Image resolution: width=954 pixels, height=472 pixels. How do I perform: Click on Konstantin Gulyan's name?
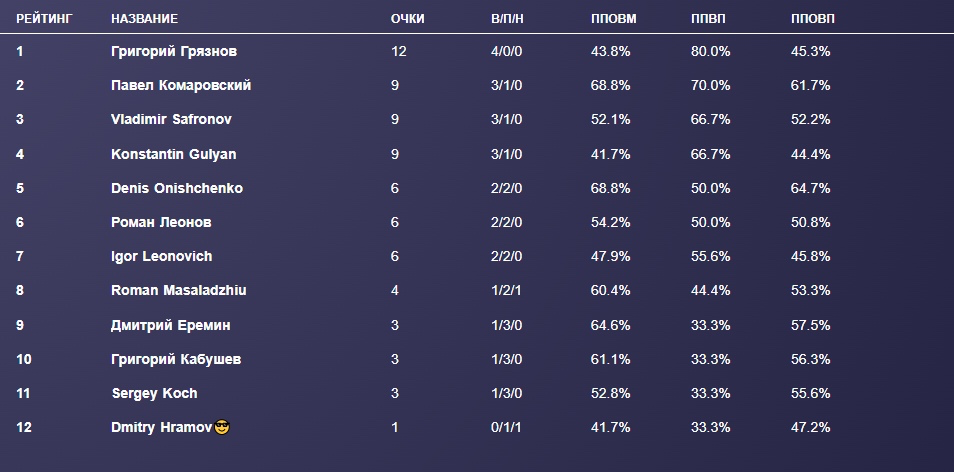click(x=174, y=154)
